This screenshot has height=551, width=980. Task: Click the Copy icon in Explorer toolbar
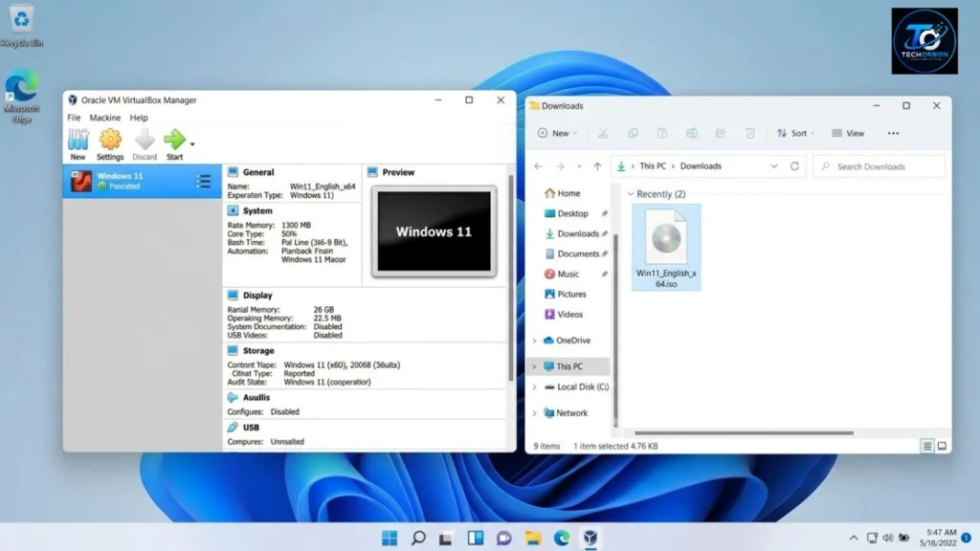tap(633, 133)
